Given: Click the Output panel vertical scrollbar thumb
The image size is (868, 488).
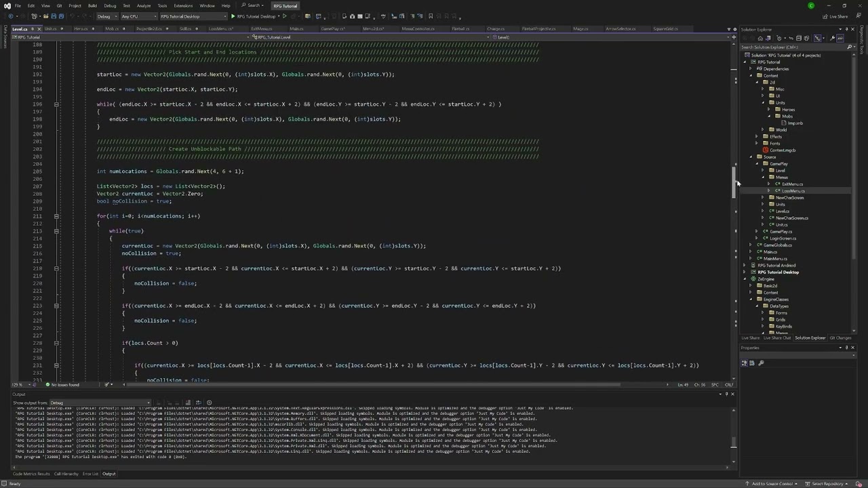Looking at the screenshot, I should tap(733, 442).
